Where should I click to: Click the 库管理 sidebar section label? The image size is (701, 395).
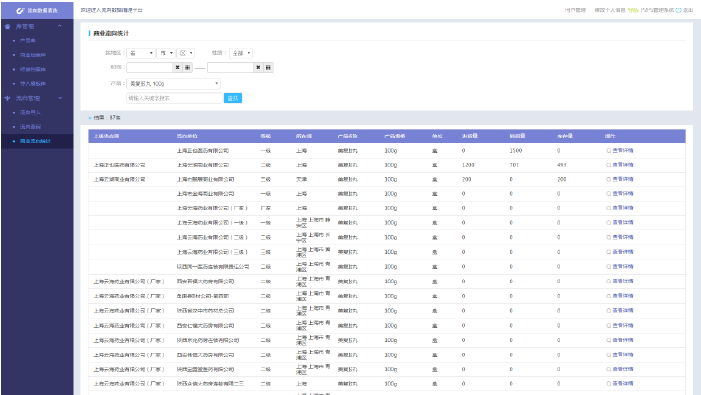pyautogui.click(x=25, y=26)
